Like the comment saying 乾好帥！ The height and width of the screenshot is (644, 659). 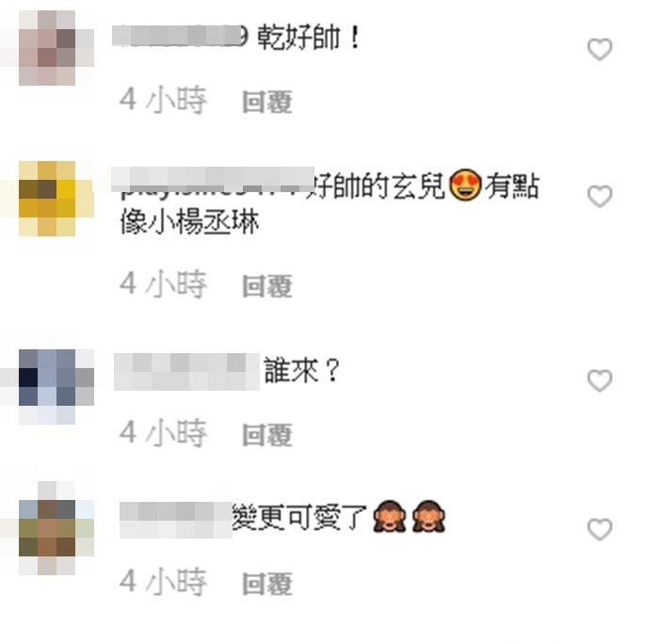coord(600,49)
